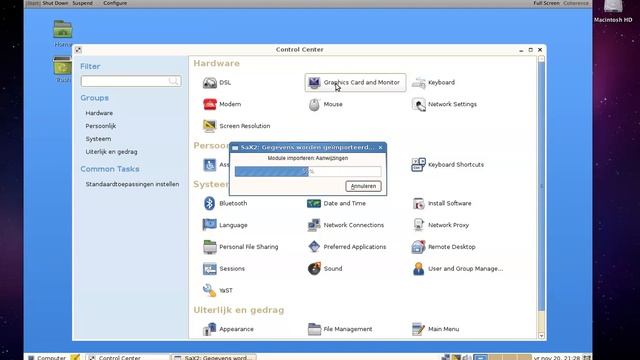The image size is (640, 360).
Task: Close the SaX2 import dialog
Action: (380, 147)
